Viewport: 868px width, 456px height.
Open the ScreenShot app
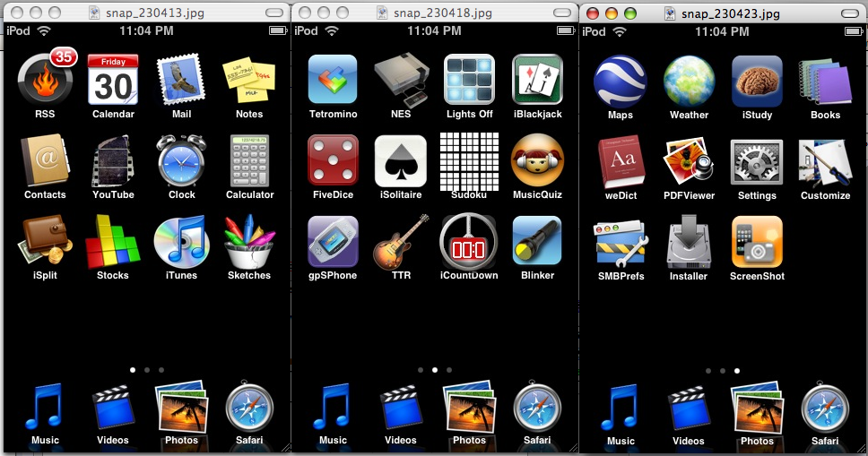click(x=757, y=243)
